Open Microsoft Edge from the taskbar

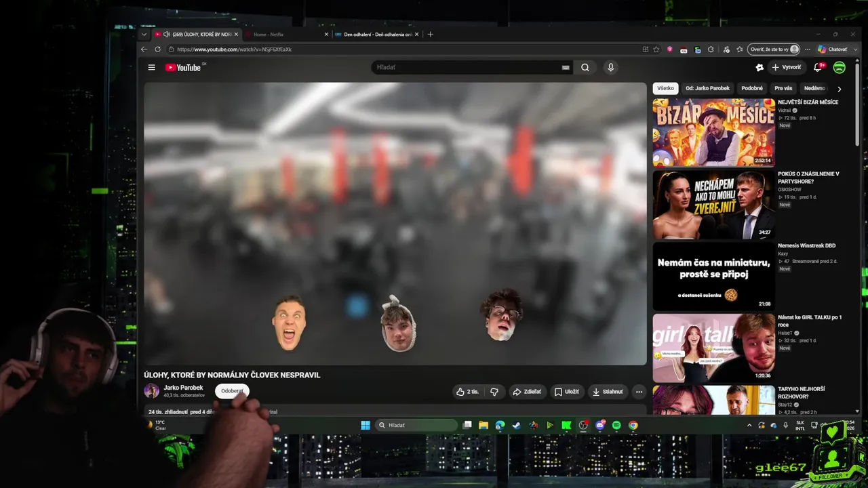(x=500, y=426)
